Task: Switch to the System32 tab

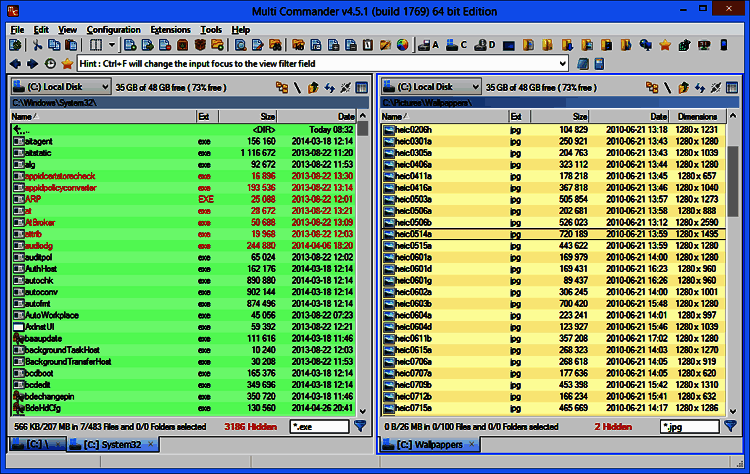Action: pyautogui.click(x=110, y=444)
